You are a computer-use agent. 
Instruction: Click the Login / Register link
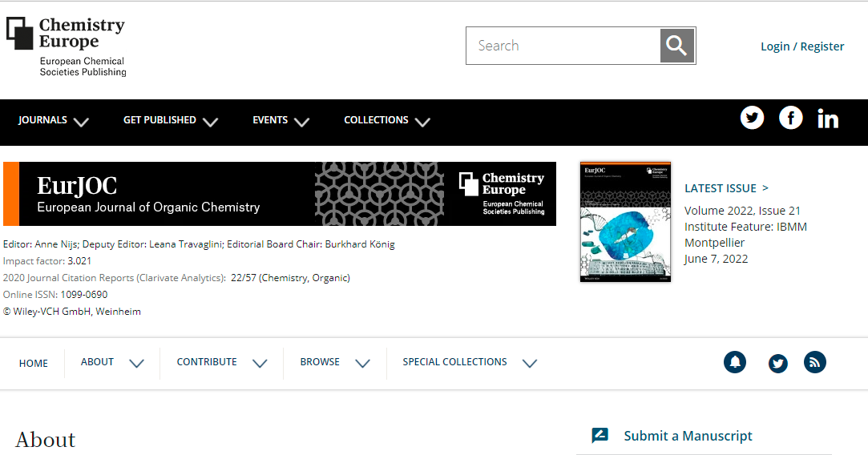coord(801,46)
